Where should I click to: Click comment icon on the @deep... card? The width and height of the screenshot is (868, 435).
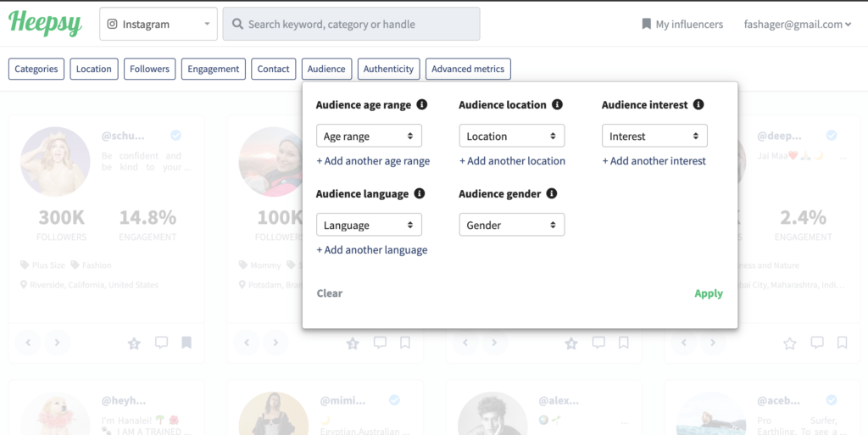pos(817,343)
